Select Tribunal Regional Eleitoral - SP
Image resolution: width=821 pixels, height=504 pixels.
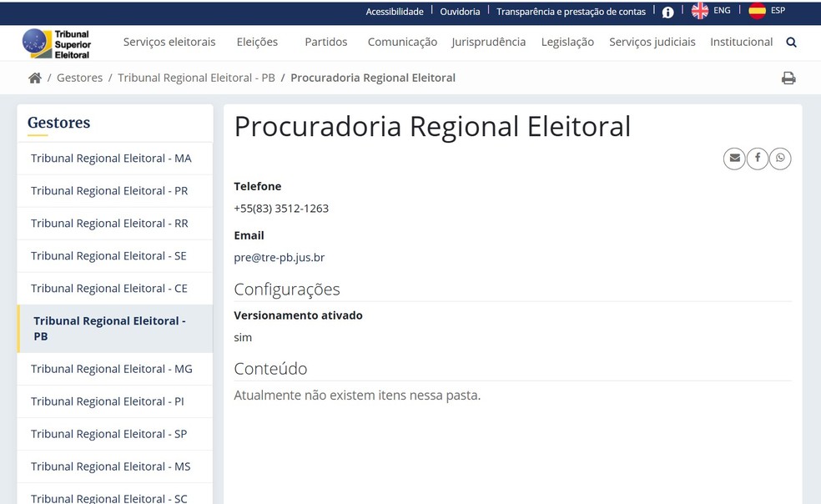tap(115, 434)
